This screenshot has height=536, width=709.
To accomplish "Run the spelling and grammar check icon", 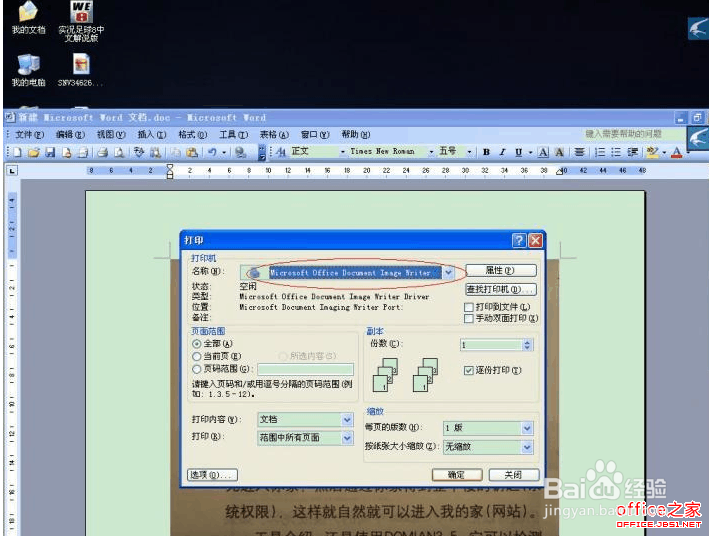I will click(139, 152).
